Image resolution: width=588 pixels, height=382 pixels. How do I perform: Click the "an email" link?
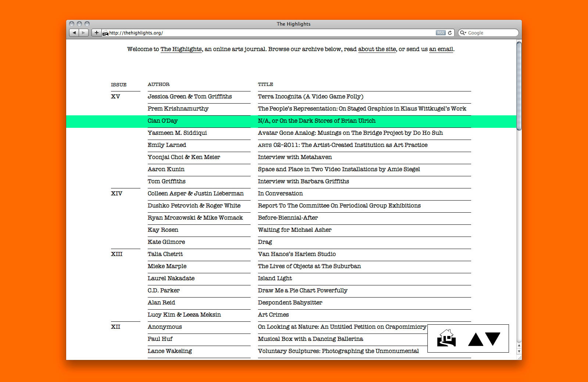coord(441,49)
